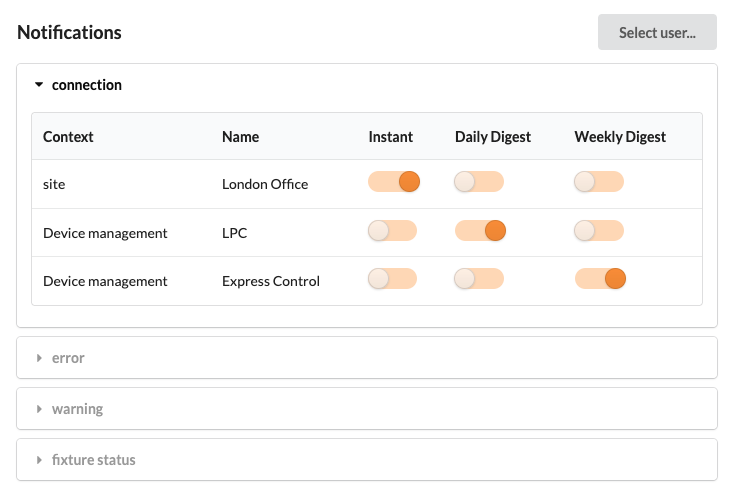730x494 pixels.
Task: Click the connection section label
Action: coord(87,85)
